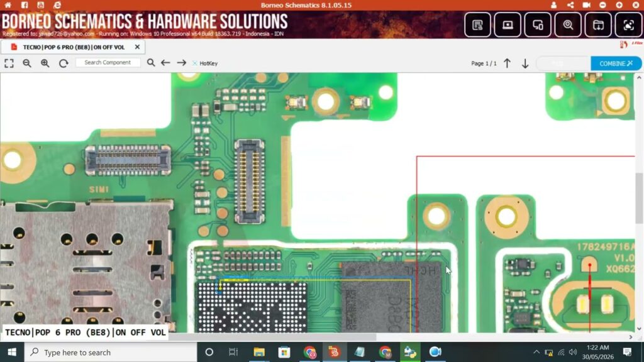
Task: Open the Facebook icon in title bar
Action: [x=25, y=5]
